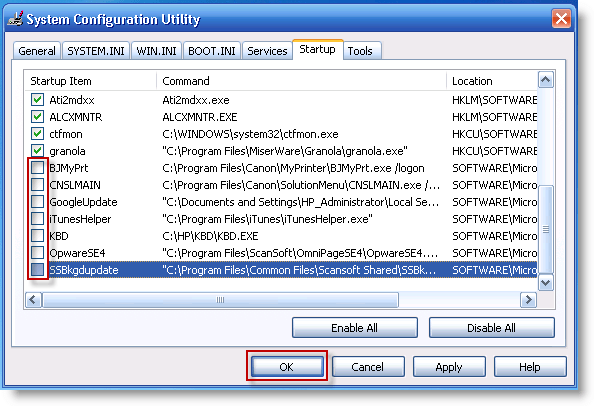Select the granola.exe command path

pyautogui.click(x=285, y=151)
